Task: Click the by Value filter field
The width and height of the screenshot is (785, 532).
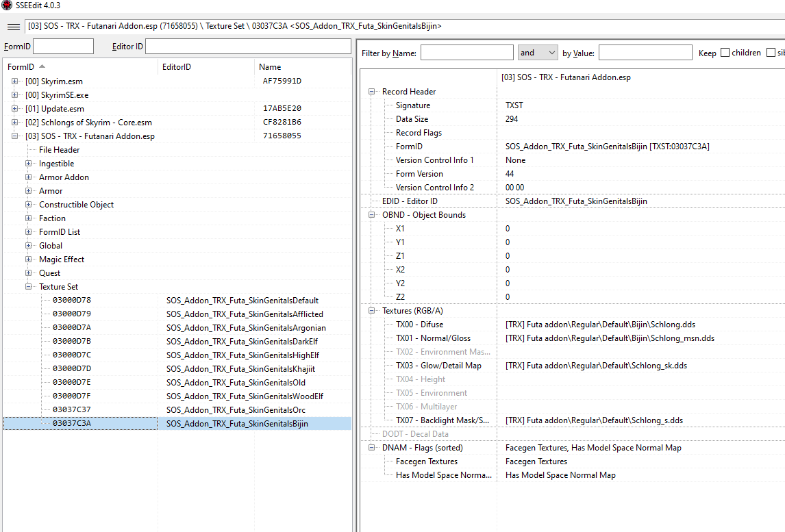Action: tap(645, 53)
